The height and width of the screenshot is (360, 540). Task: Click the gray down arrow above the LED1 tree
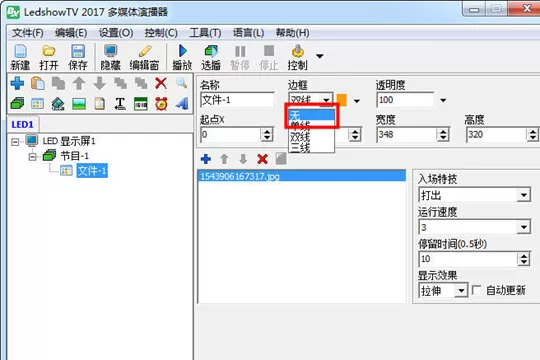(100, 83)
